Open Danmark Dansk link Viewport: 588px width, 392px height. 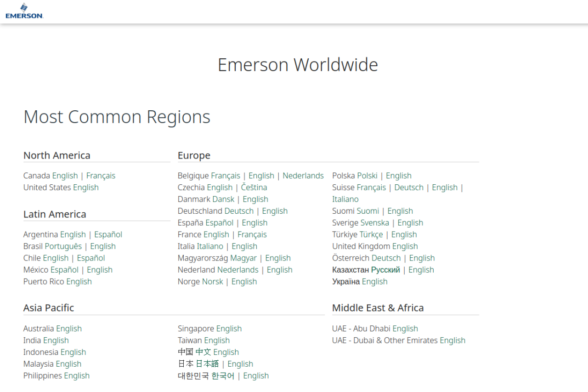pos(223,199)
